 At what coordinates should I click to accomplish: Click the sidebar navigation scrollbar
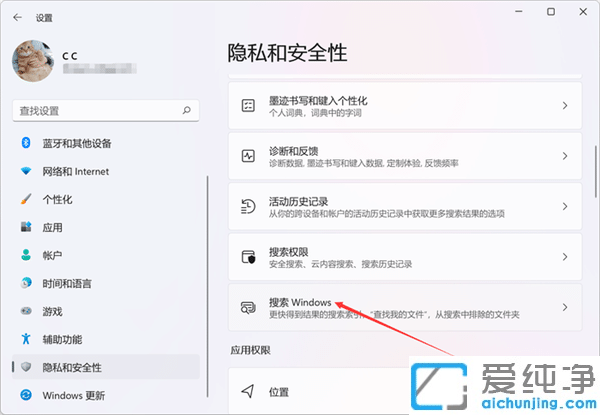click(x=207, y=286)
